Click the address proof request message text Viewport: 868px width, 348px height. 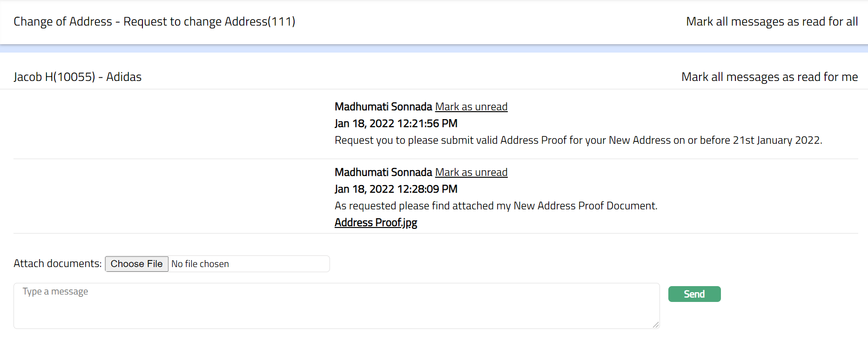point(578,141)
